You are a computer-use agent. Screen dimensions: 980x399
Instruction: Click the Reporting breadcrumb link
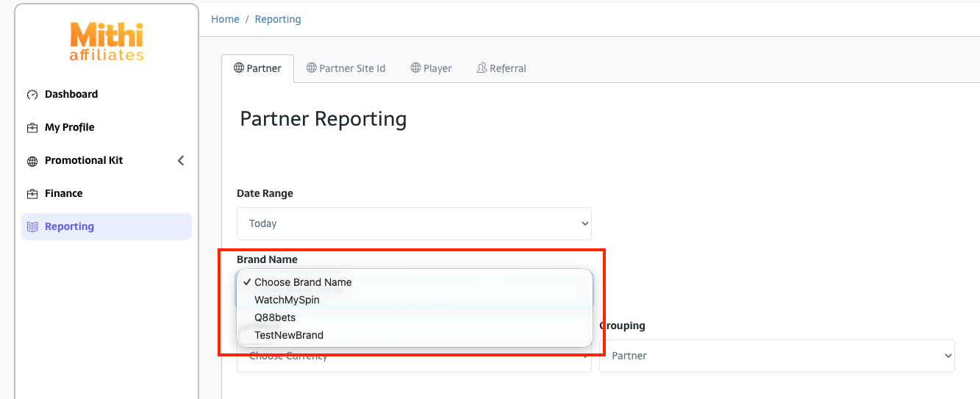click(x=278, y=19)
